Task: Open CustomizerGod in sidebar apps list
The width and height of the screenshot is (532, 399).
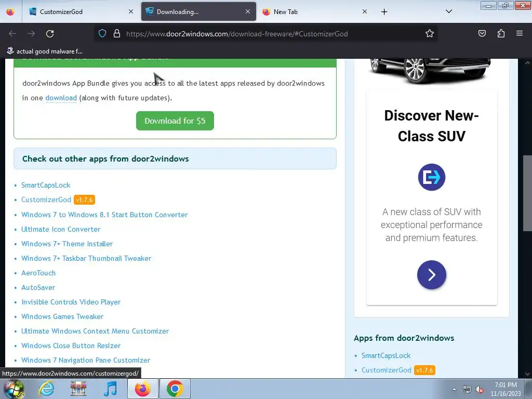Action: (387, 370)
